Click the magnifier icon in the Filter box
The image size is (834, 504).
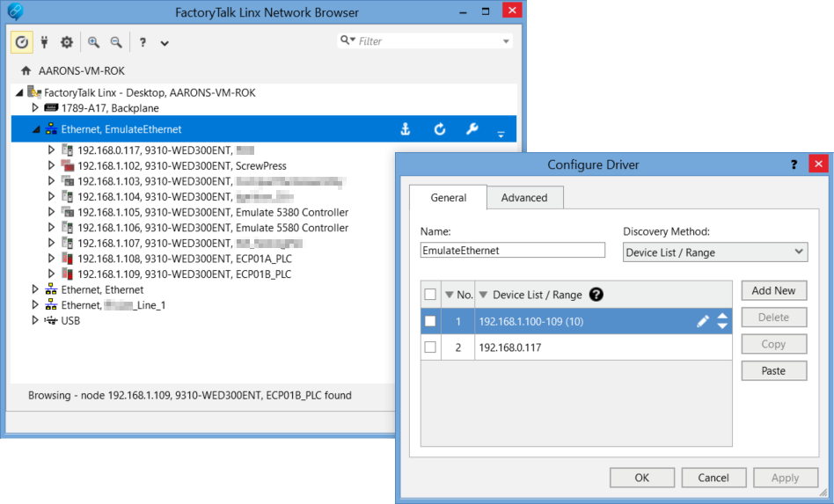click(x=345, y=40)
